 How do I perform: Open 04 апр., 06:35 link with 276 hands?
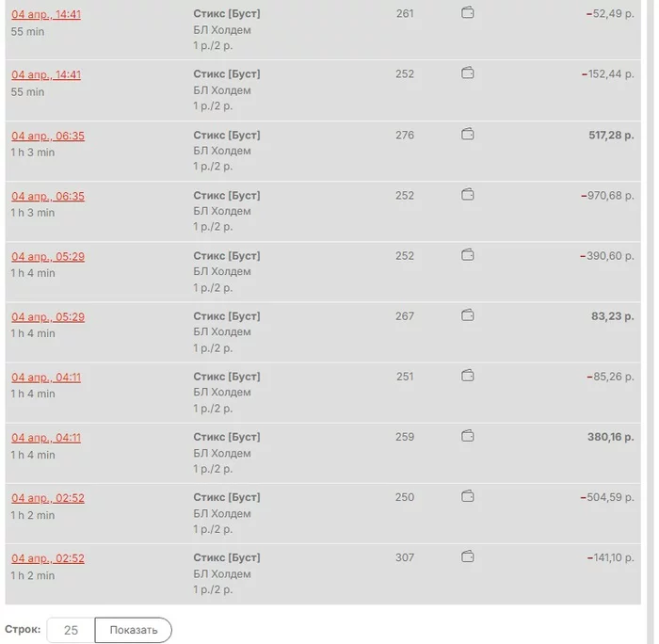[x=48, y=136]
